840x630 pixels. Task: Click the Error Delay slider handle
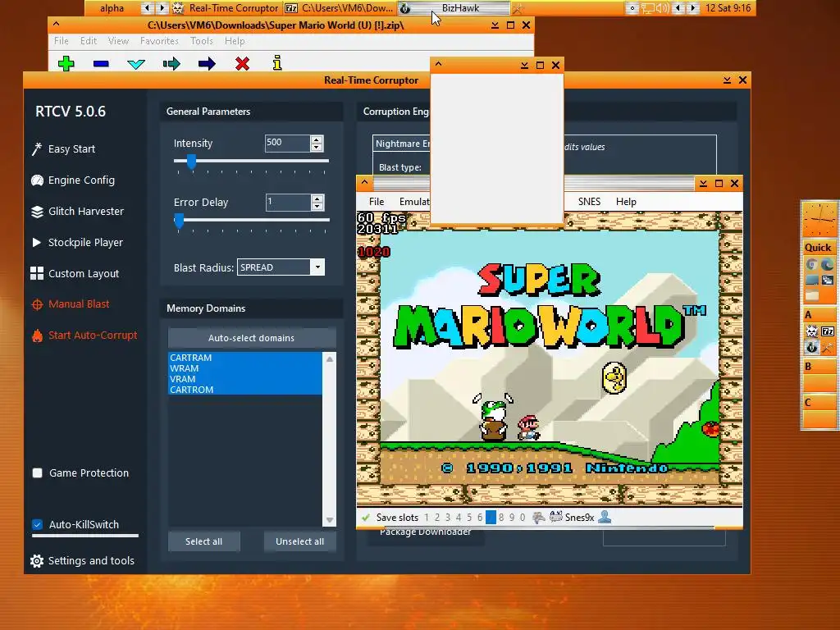pos(179,220)
